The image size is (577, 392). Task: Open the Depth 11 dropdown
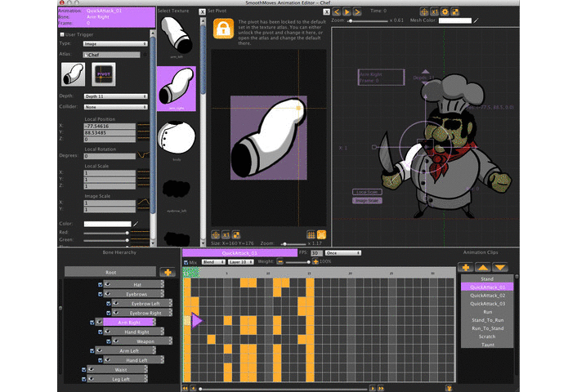(x=115, y=96)
